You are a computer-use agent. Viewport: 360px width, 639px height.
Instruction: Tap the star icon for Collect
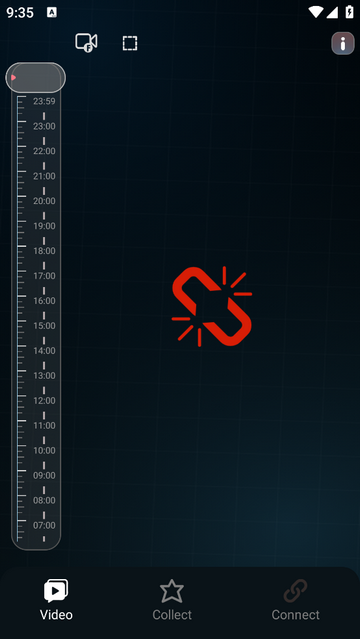pos(172,591)
